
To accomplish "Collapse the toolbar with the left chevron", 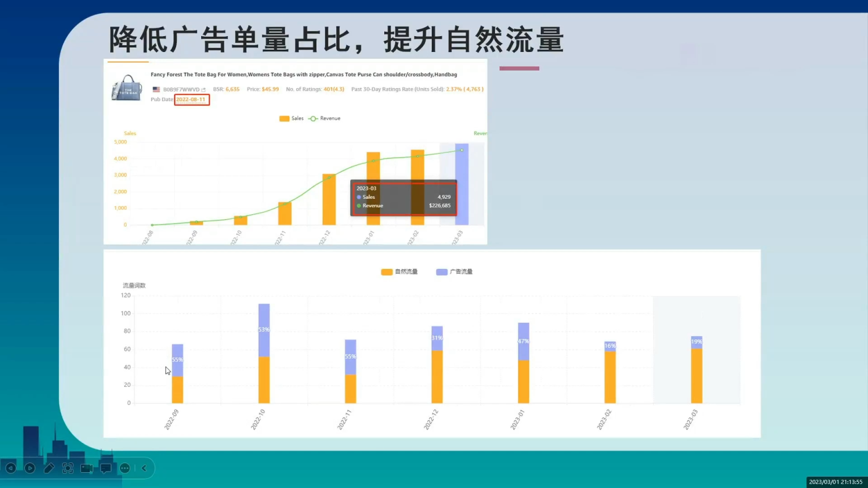I will click(x=144, y=468).
